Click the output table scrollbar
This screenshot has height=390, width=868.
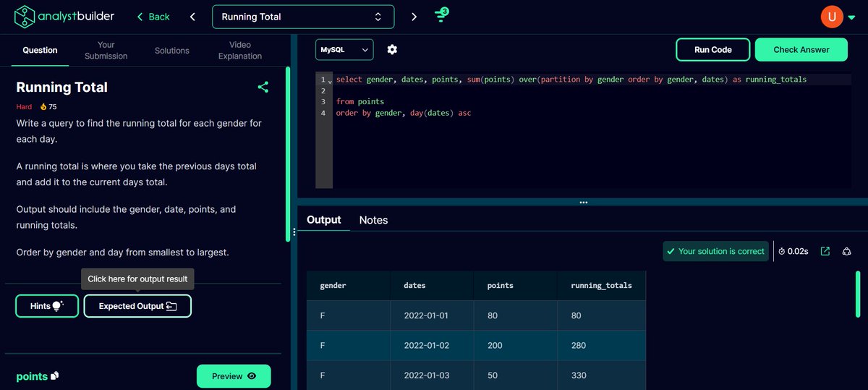click(858, 294)
